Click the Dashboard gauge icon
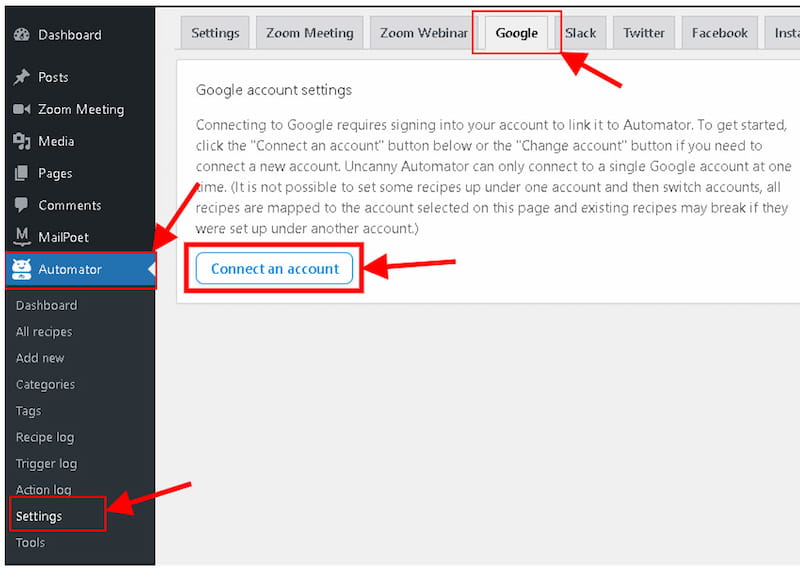The image size is (800, 568). point(21,35)
